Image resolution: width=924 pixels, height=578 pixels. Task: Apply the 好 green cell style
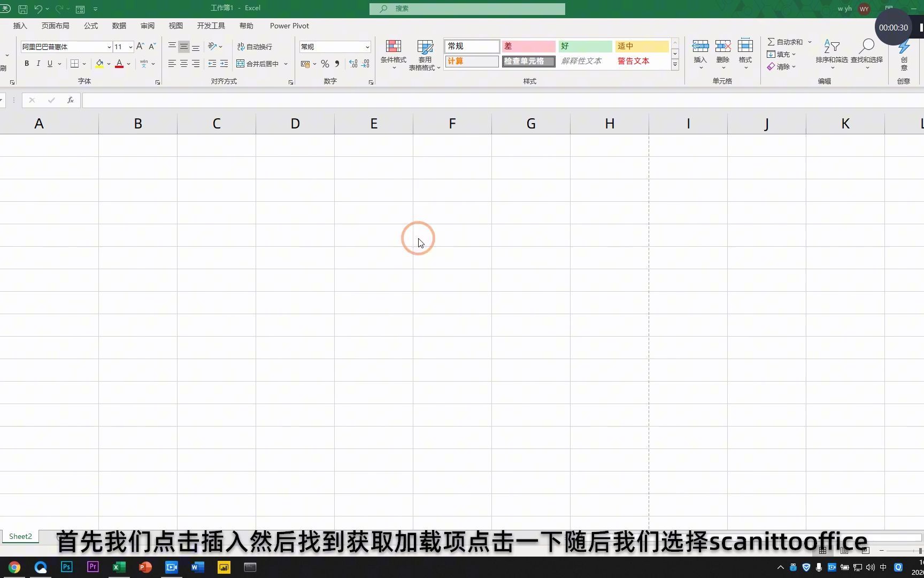(x=584, y=46)
